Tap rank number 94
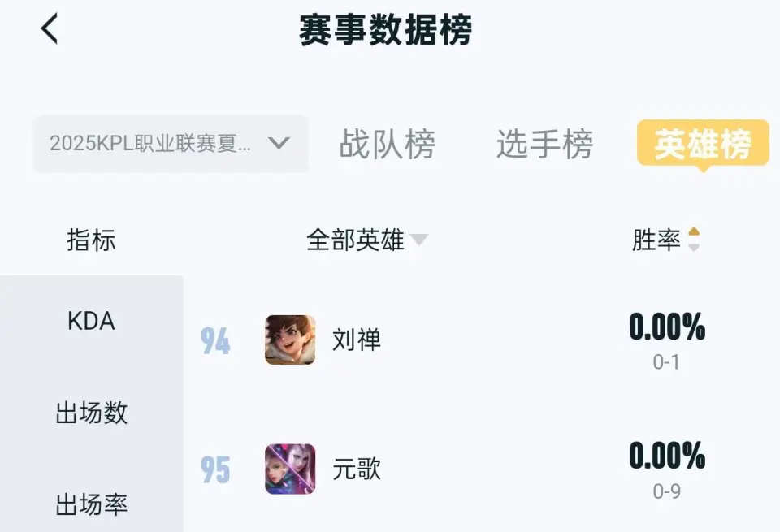Viewport: 780px width, 532px height. [x=215, y=340]
